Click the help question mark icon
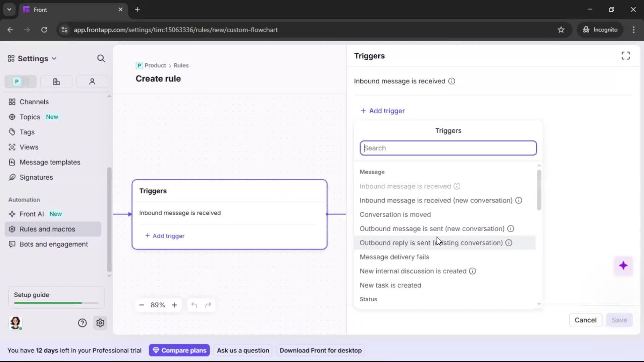Image resolution: width=644 pixels, height=362 pixels. pos(82,323)
